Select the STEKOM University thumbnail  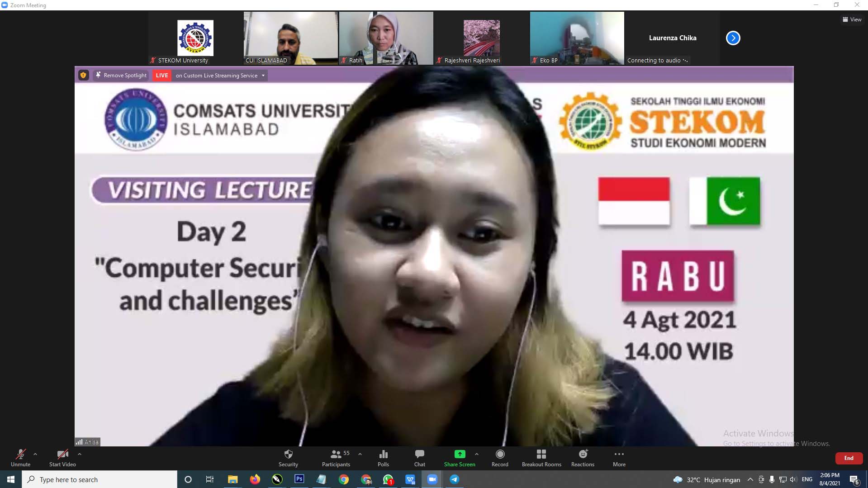coord(195,38)
